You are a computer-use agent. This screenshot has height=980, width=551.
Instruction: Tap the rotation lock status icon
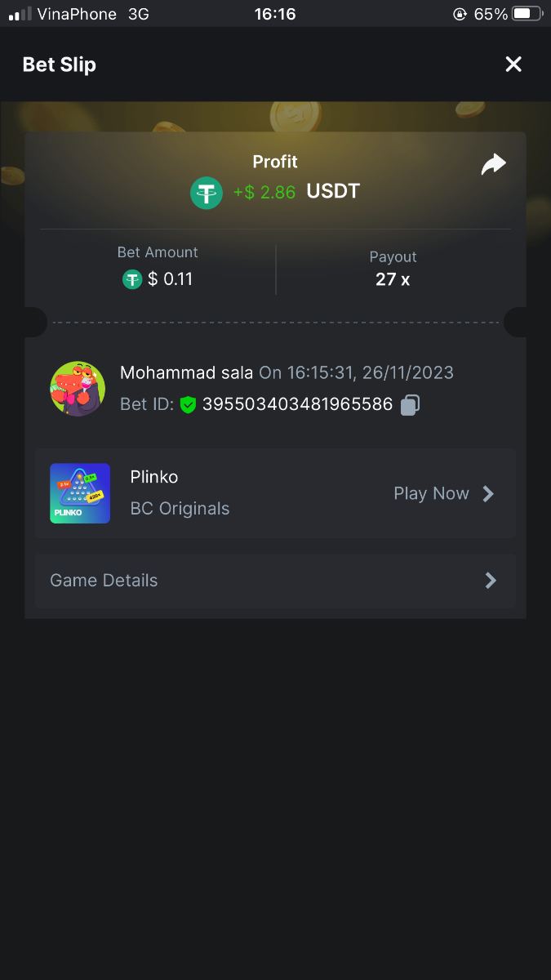(x=460, y=14)
